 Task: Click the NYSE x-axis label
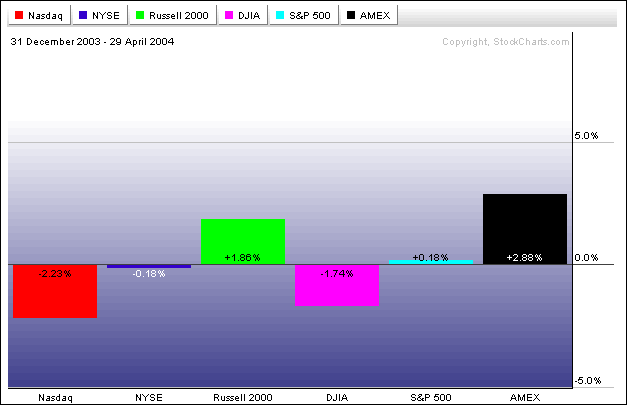(149, 397)
